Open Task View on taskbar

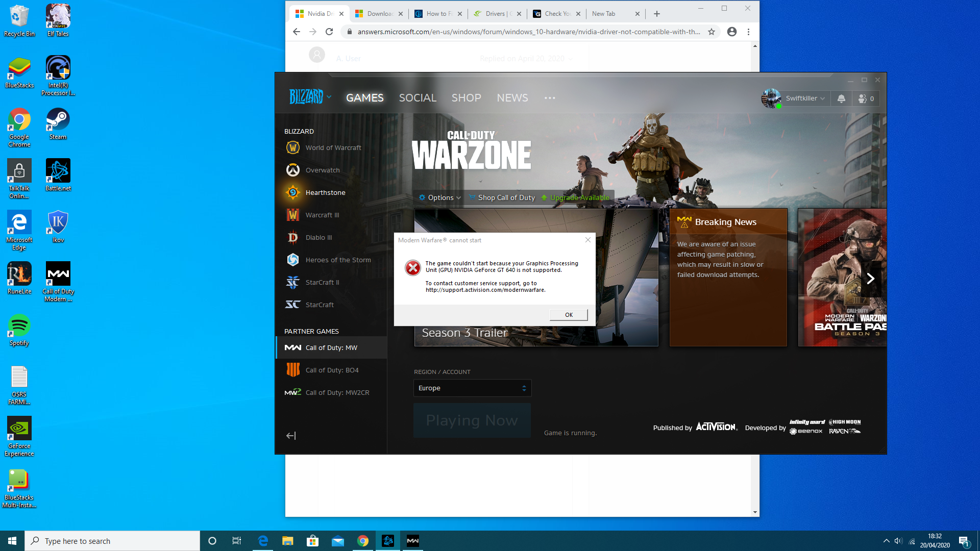coord(237,541)
